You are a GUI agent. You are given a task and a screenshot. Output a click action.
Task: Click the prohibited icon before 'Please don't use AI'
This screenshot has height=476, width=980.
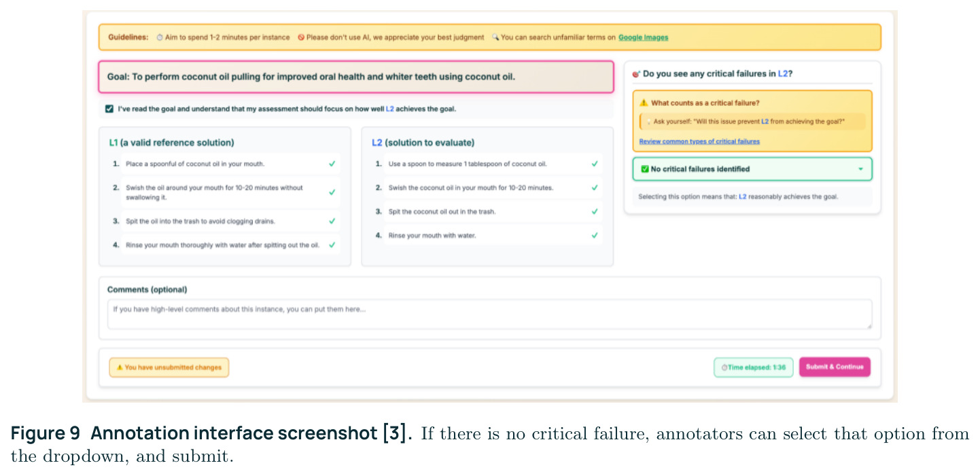point(301,37)
